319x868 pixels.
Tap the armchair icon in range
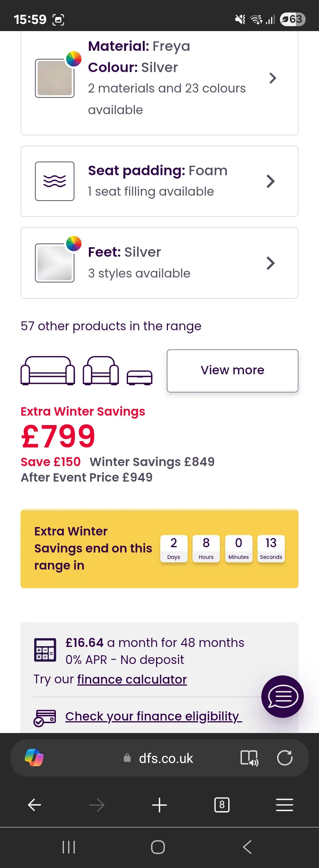101,370
